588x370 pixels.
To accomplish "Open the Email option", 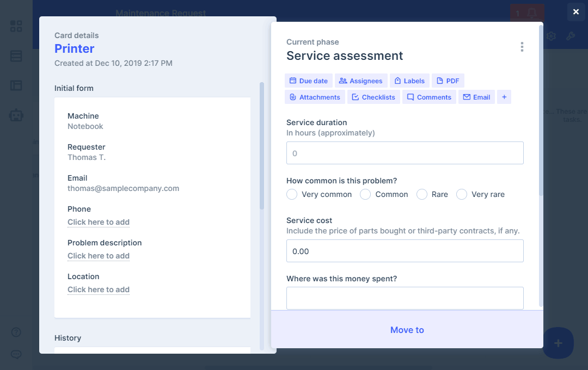I will pos(476,97).
